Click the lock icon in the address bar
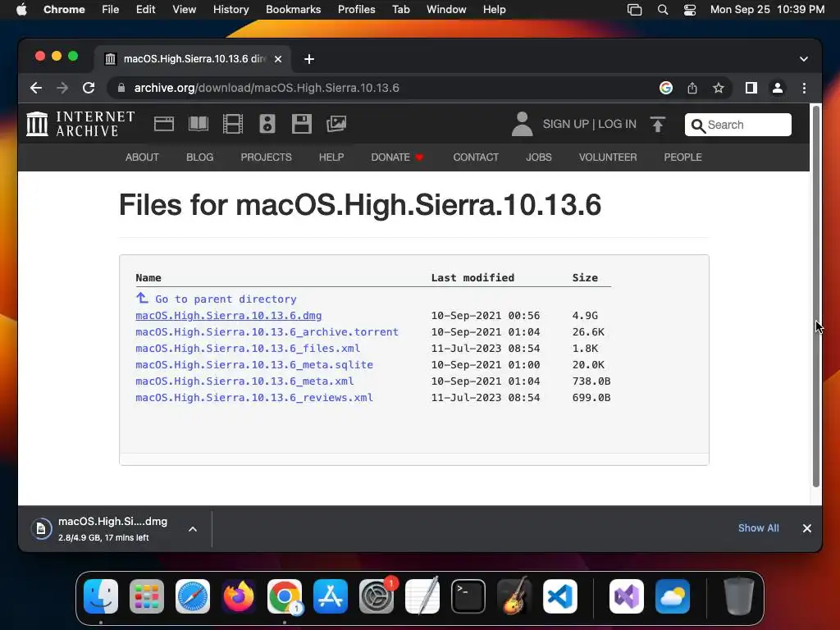Viewport: 840px width, 630px height. [x=121, y=88]
